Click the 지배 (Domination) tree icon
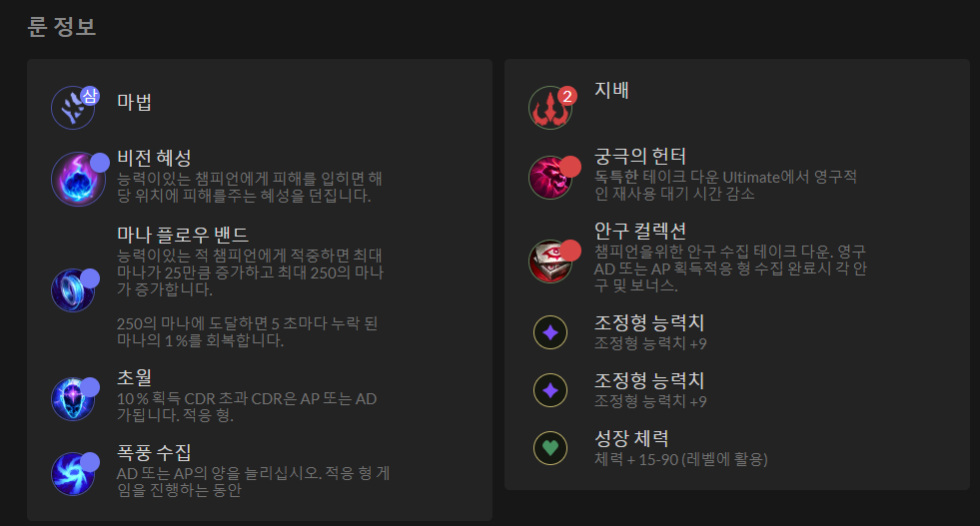The image size is (980, 526). tap(550, 108)
